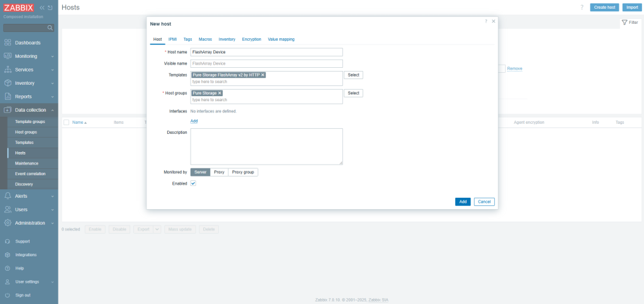This screenshot has height=304, width=644.
Task: Open the Inventory tab in dialog
Action: pyautogui.click(x=226, y=40)
